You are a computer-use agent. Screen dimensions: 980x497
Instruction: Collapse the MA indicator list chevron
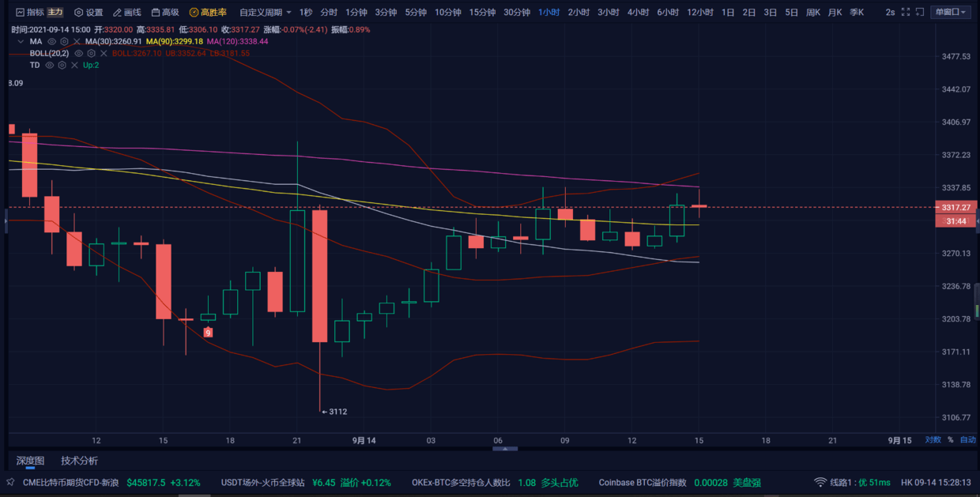21,41
